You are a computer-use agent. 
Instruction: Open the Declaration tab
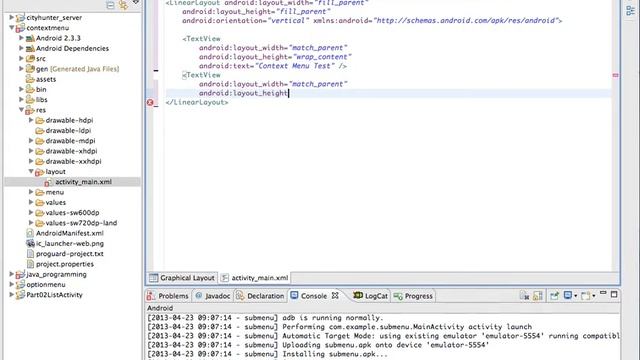pyautogui.click(x=260, y=296)
